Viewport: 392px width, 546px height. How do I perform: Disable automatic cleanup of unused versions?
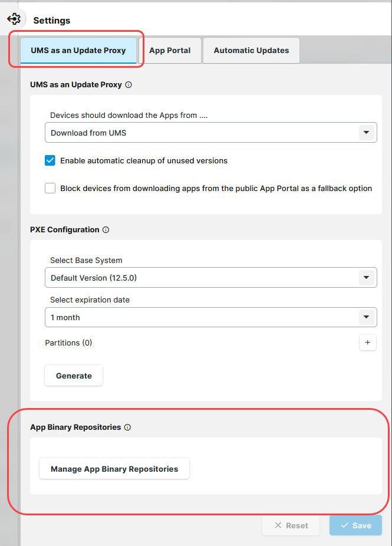(x=50, y=160)
